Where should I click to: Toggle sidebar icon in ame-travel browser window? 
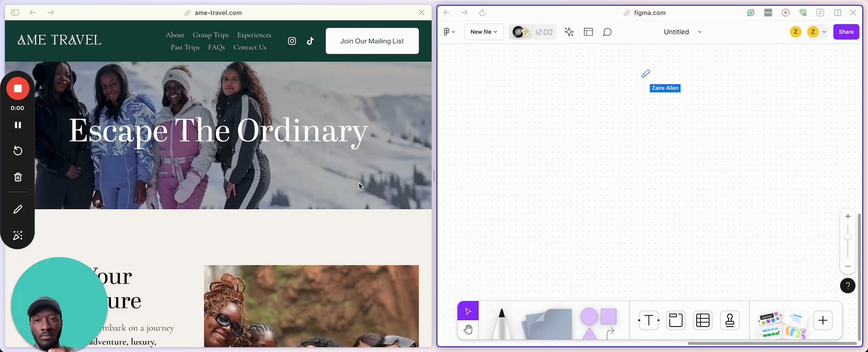pos(15,13)
